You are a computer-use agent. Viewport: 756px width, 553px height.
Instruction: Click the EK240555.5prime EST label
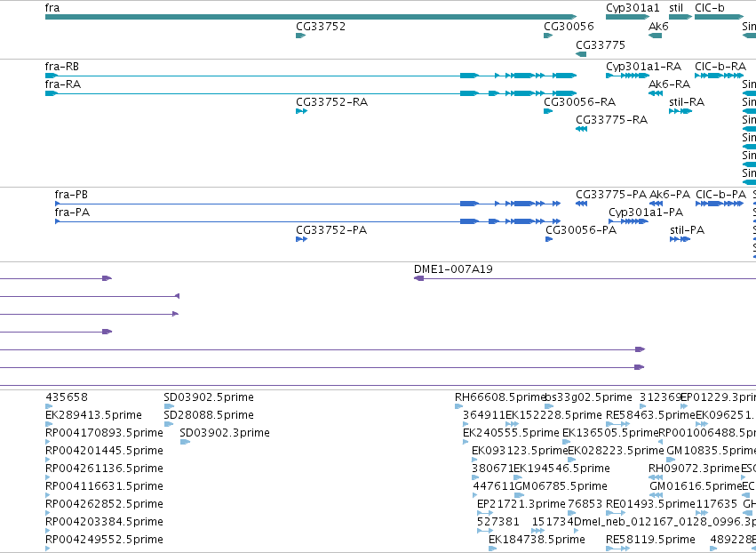511,433
